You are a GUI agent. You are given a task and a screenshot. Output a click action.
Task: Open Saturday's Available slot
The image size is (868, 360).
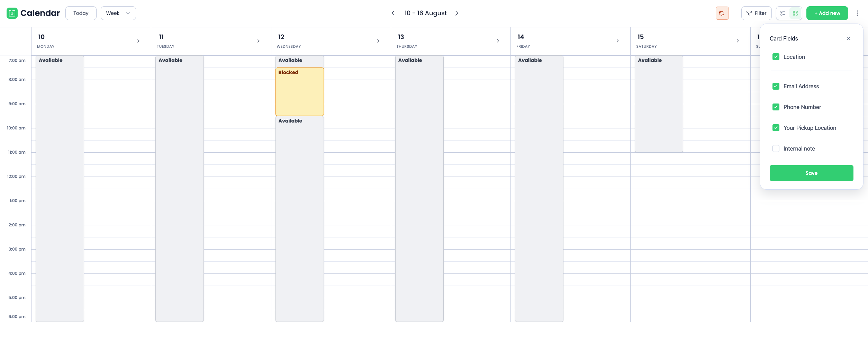[659, 104]
